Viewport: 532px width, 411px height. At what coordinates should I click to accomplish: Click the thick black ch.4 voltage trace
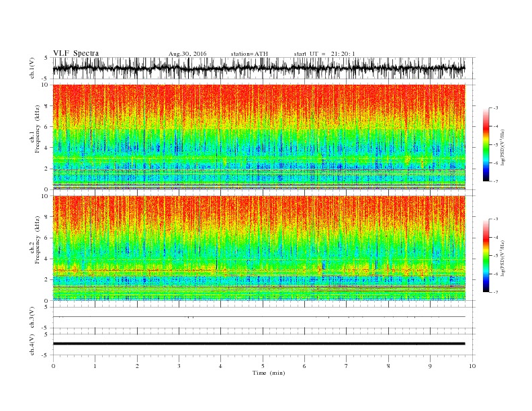259,344
